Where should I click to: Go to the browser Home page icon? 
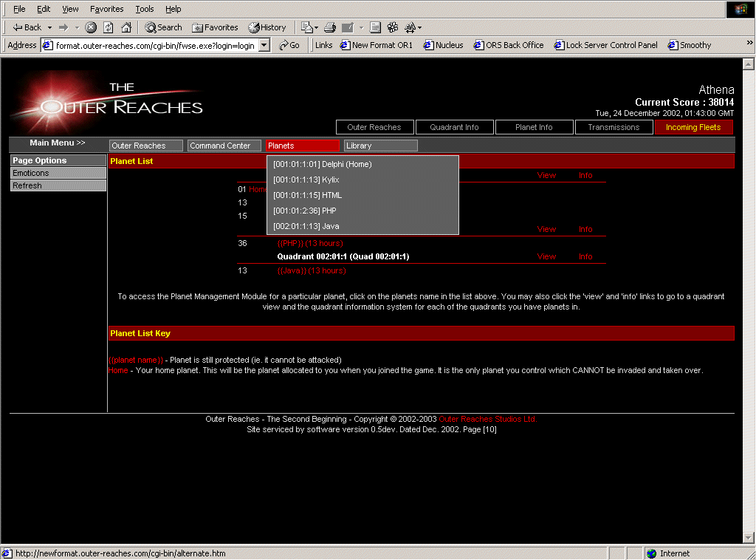coord(126,27)
